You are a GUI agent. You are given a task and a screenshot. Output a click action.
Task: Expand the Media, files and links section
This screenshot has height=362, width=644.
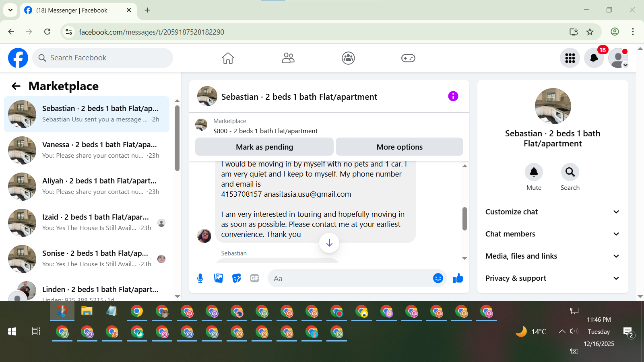click(x=553, y=256)
